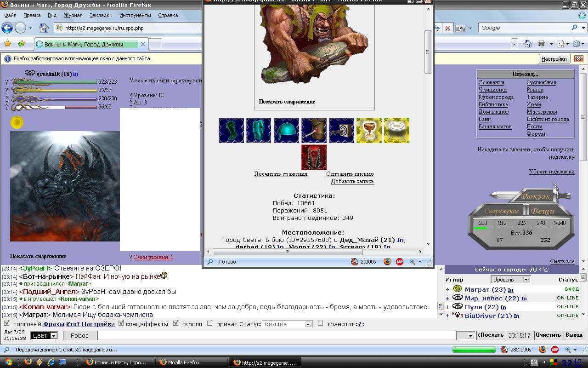
Task: Click the ABP Adblock icon in the popup status bar
Action: (400, 262)
